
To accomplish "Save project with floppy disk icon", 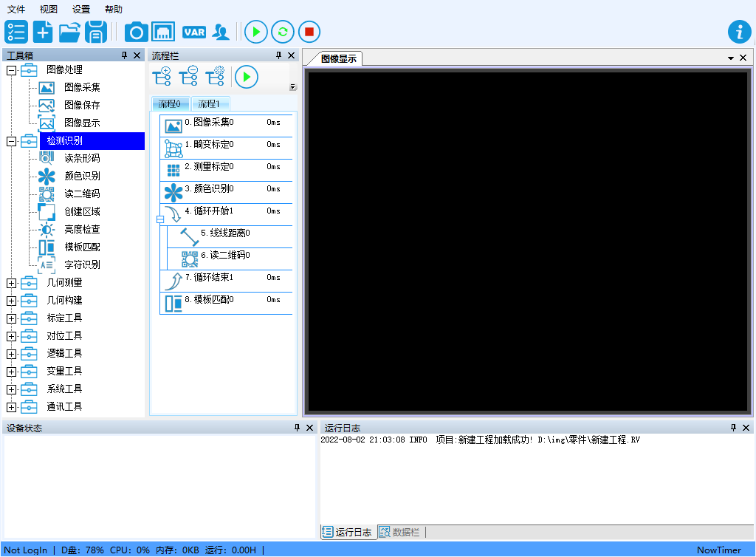I will [x=96, y=33].
